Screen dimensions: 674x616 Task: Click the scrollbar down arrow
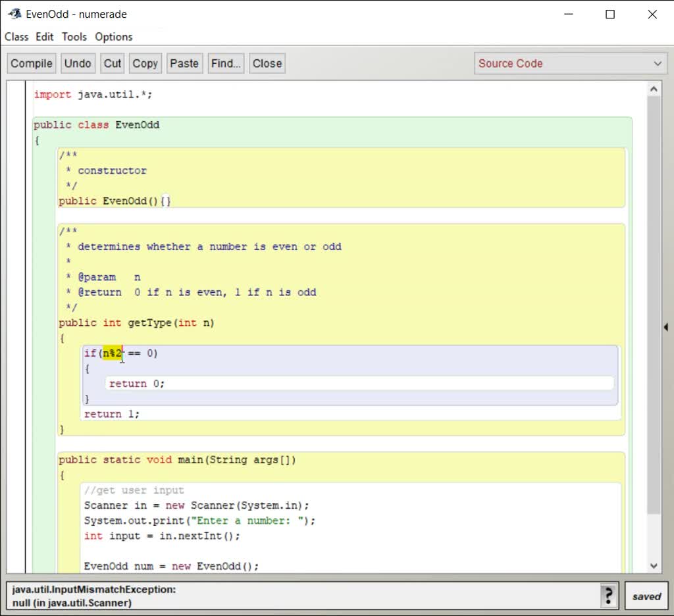[654, 565]
